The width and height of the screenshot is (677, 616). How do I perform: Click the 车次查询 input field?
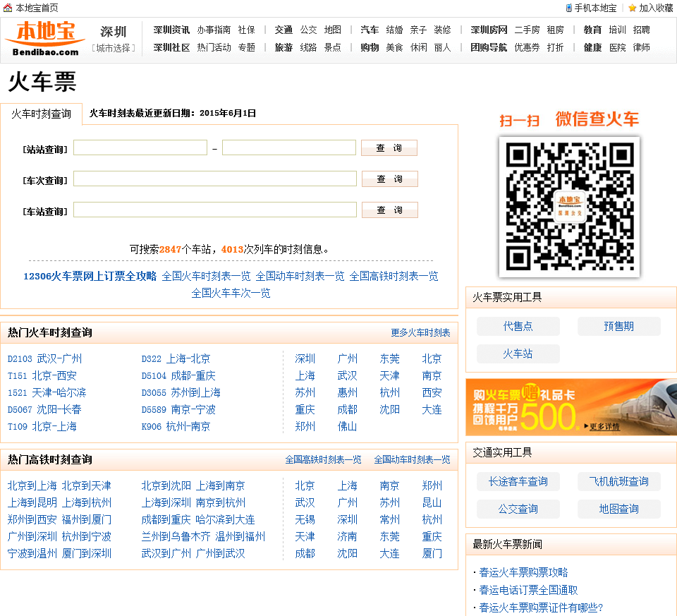tap(215, 179)
